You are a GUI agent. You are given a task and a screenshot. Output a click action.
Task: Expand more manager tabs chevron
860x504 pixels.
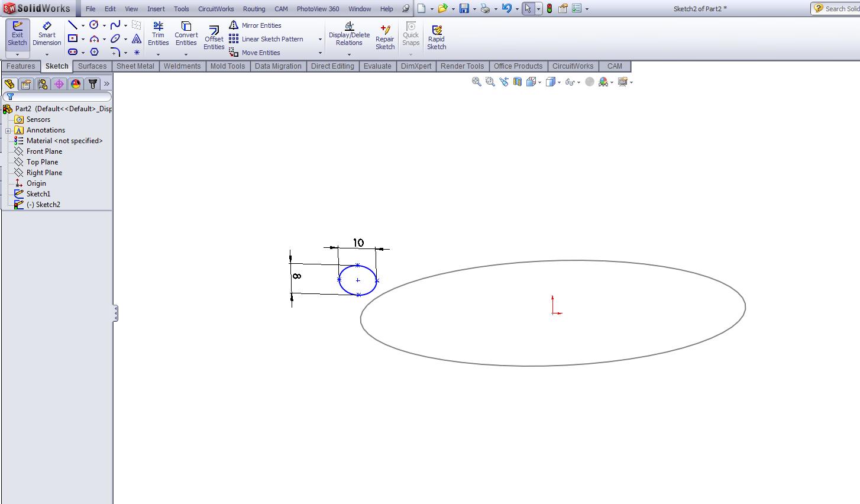pos(106,84)
